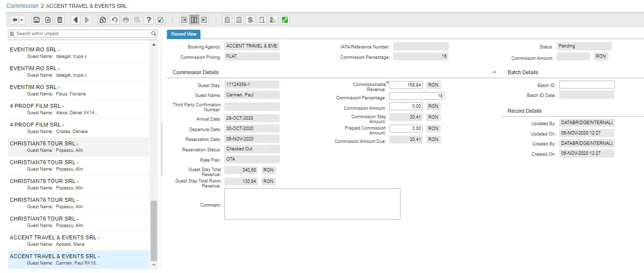
Task: Click the Guest Stay value 17124359-1
Action: click(252, 85)
